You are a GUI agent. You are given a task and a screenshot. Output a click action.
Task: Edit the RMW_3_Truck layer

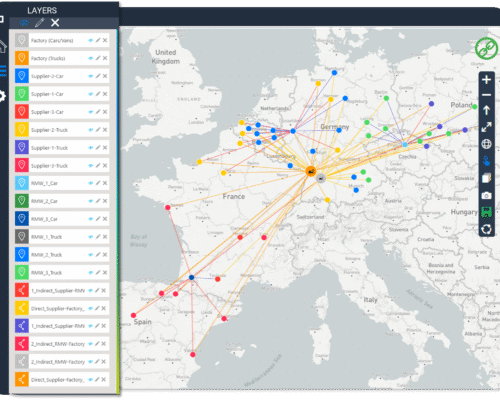pos(98,272)
